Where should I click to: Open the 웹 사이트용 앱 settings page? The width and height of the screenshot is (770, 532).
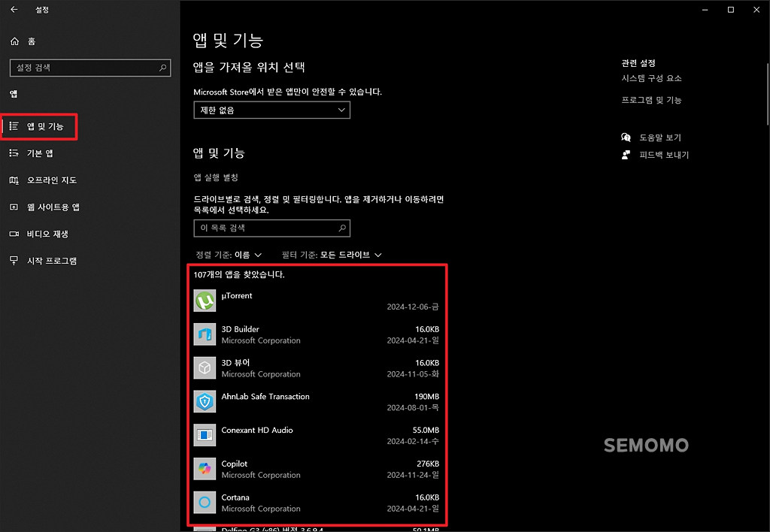[x=53, y=207]
